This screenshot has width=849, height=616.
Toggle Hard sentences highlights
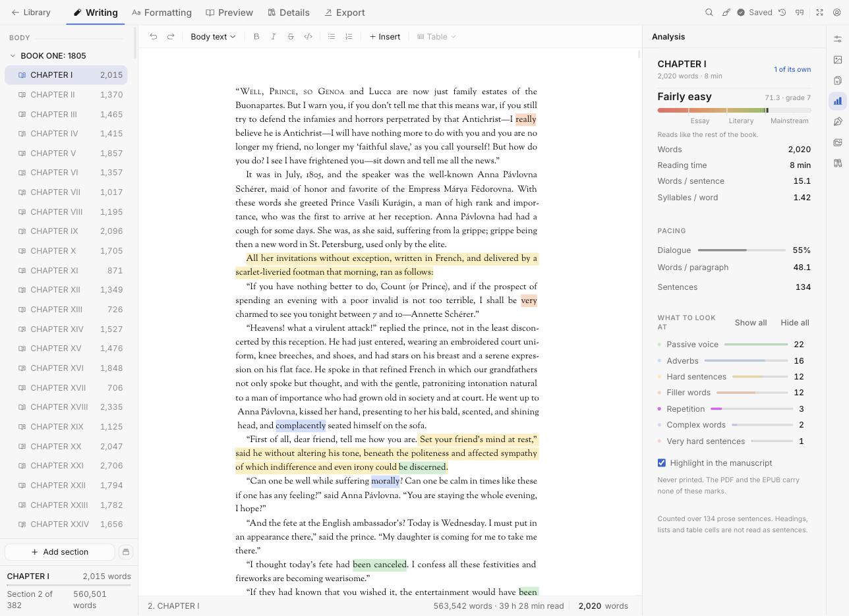734,377
